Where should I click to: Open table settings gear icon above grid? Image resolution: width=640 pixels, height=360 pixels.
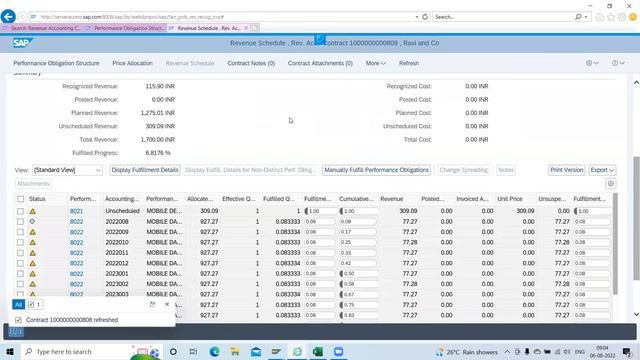(611, 184)
